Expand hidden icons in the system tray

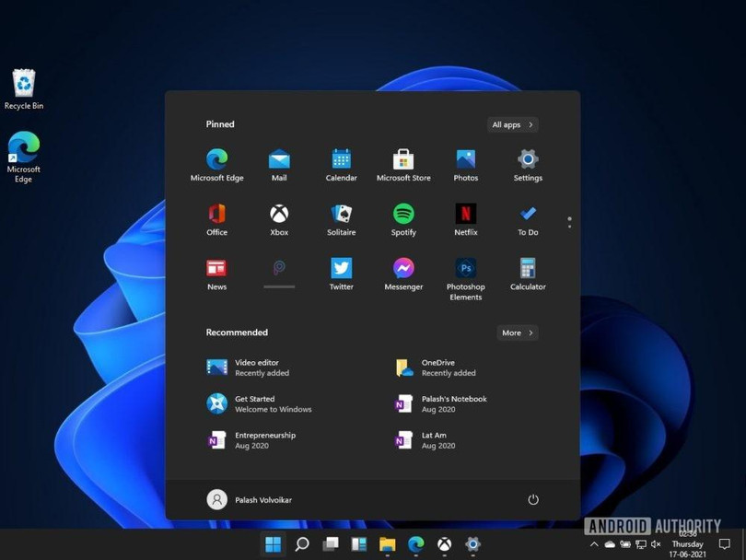point(593,543)
